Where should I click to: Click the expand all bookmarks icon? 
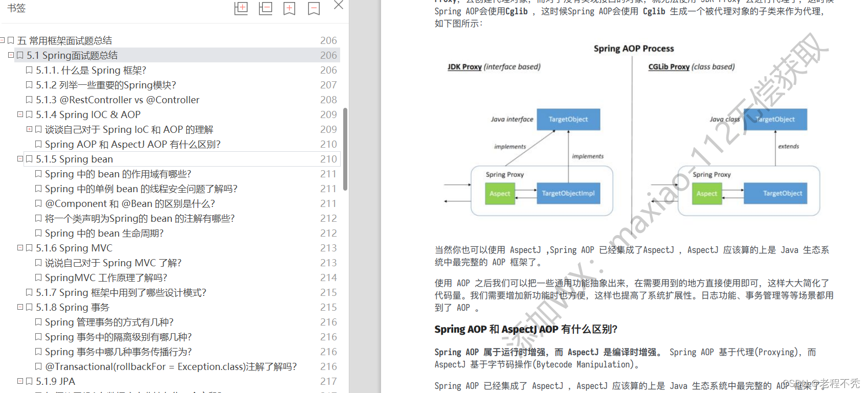pos(241,8)
